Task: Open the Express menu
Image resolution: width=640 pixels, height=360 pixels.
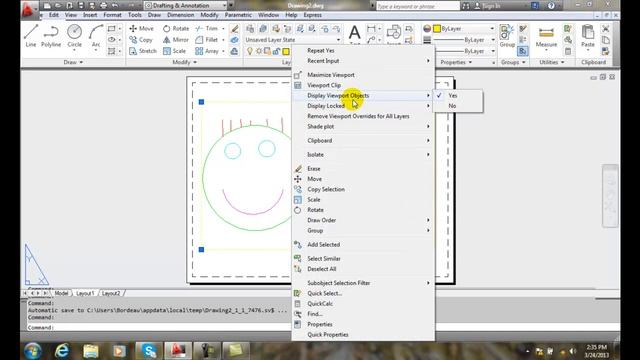Action: click(x=312, y=15)
